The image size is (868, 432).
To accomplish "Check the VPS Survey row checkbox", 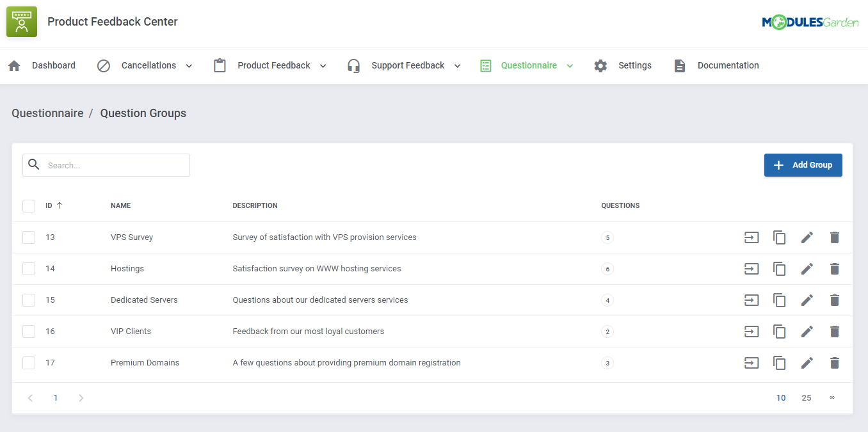I will coord(29,237).
